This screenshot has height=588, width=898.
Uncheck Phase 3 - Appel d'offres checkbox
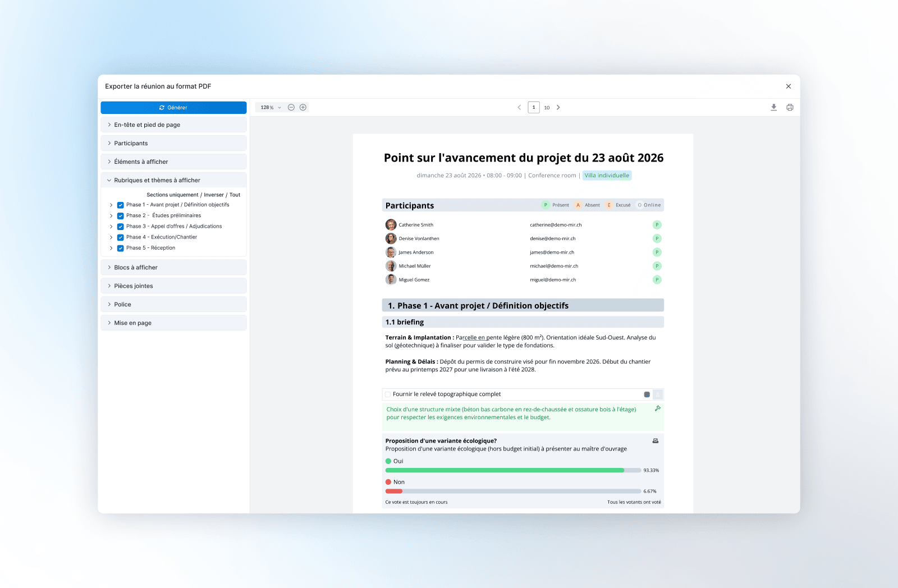120,227
